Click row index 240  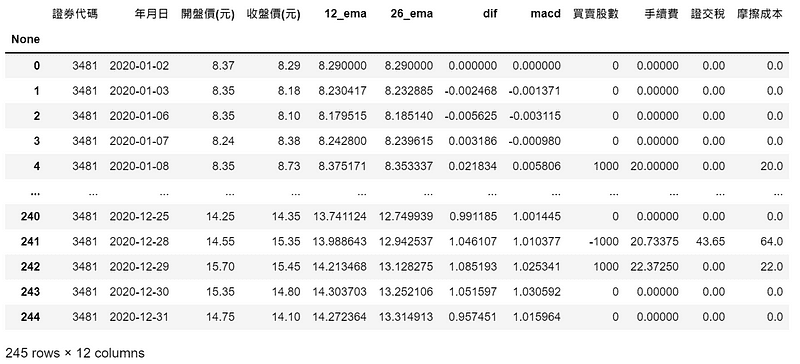[30, 216]
